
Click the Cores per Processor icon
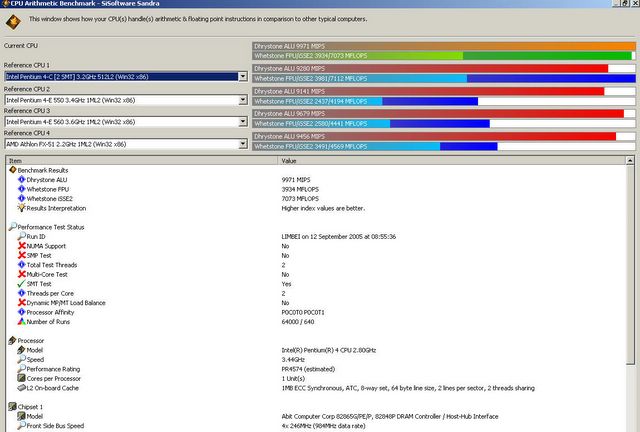coord(22,378)
